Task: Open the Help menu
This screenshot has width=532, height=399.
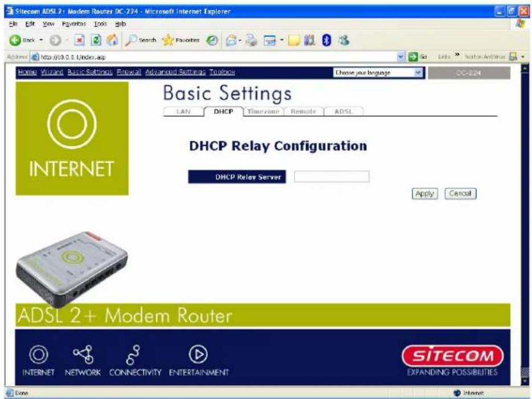Action: [120, 24]
